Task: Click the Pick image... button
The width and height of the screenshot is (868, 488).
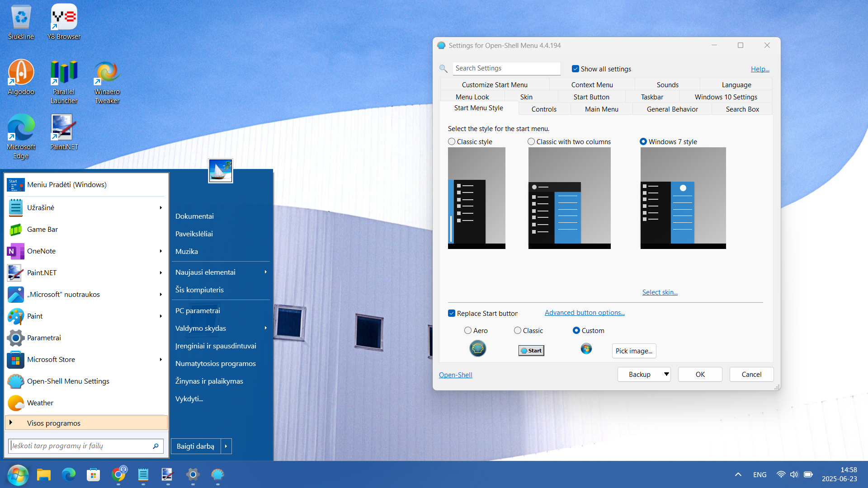Action: (634, 351)
